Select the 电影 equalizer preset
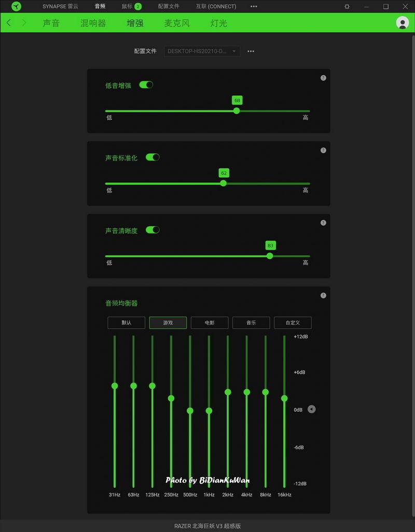This screenshot has width=415, height=532. pos(210,323)
